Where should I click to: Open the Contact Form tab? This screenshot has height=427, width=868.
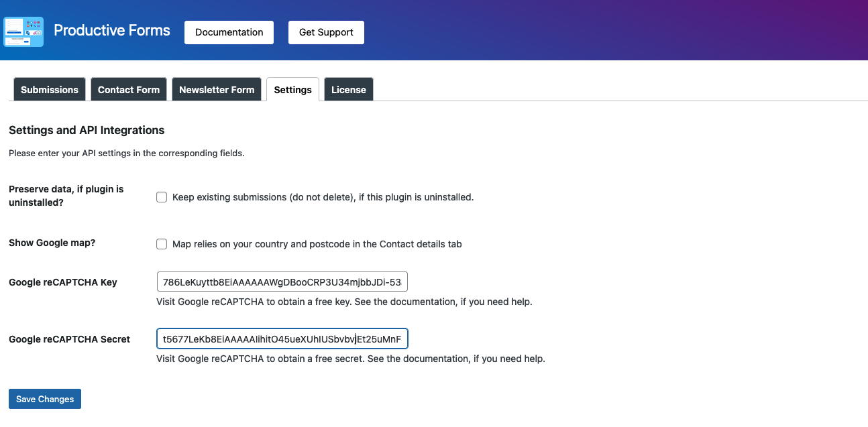click(x=129, y=90)
